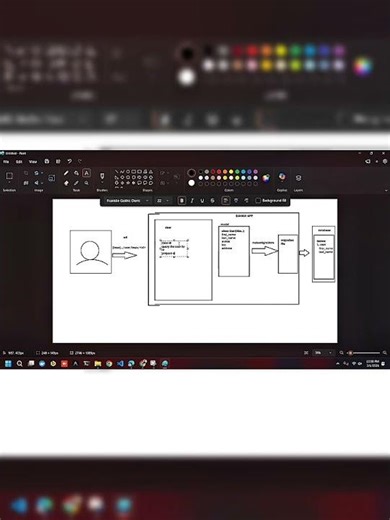Click the taskbar clock and date
The image size is (390, 520).
point(373,364)
